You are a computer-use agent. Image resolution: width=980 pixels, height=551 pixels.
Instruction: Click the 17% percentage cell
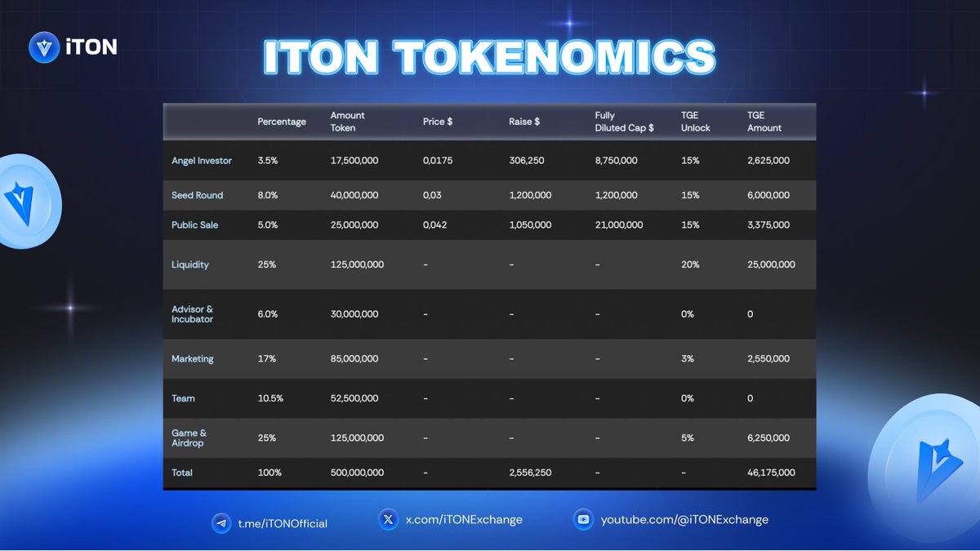266,358
